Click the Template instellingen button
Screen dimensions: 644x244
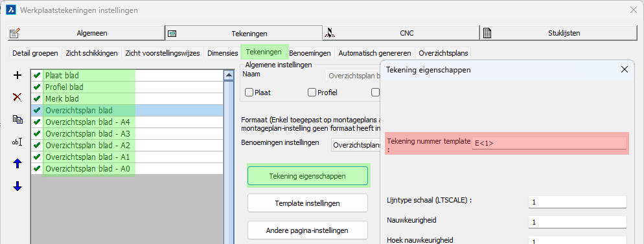(x=307, y=203)
